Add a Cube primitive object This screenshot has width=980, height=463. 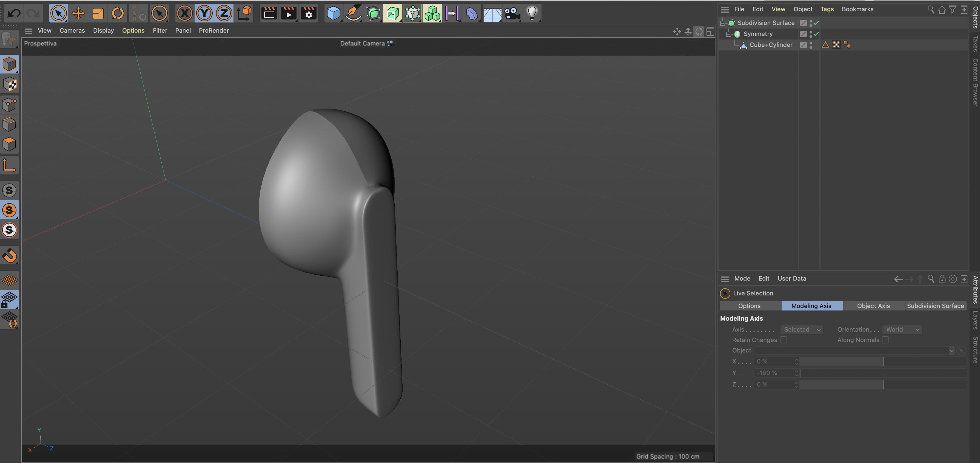333,14
